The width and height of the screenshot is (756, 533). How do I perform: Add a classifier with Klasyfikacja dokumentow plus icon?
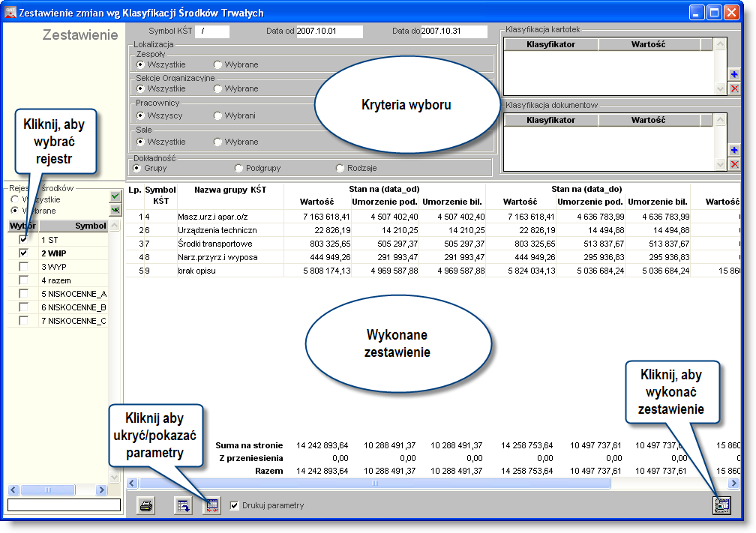coord(734,150)
